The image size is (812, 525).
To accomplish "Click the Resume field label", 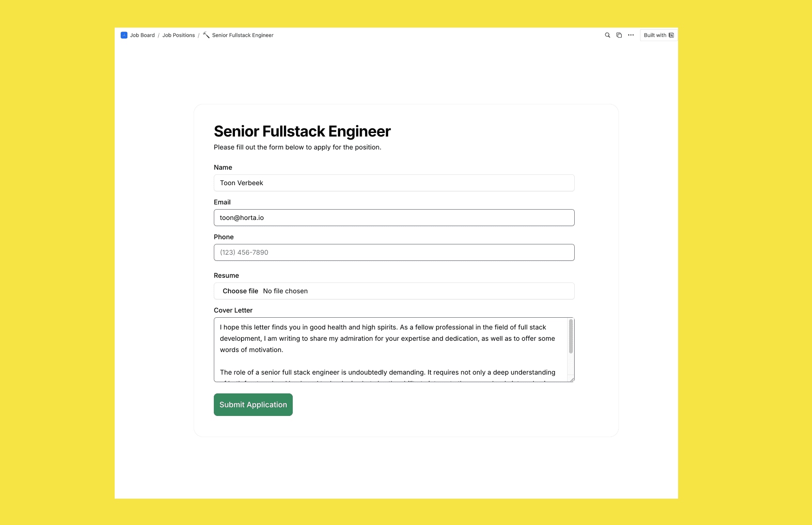I will point(226,275).
